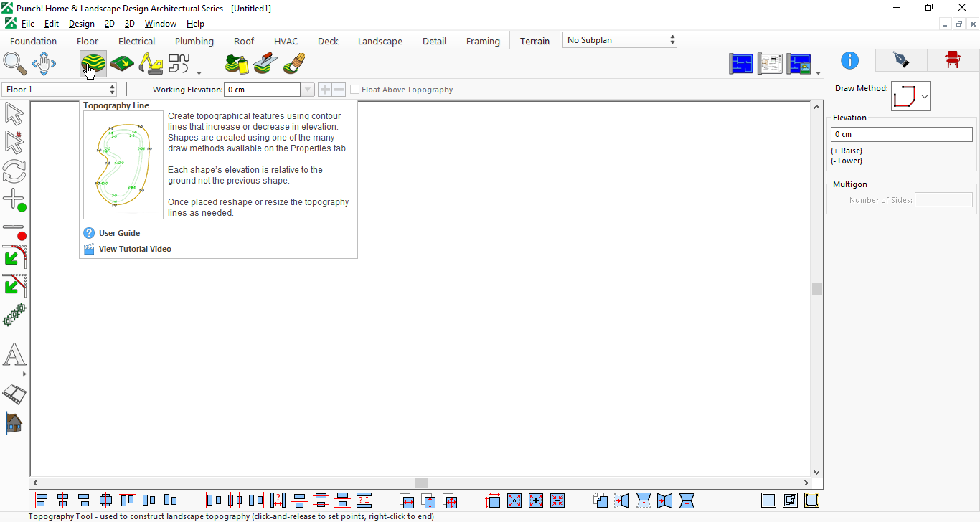This screenshot has width=980, height=522.
Task: Click the topography contour illustration thumbnail
Action: [x=123, y=165]
